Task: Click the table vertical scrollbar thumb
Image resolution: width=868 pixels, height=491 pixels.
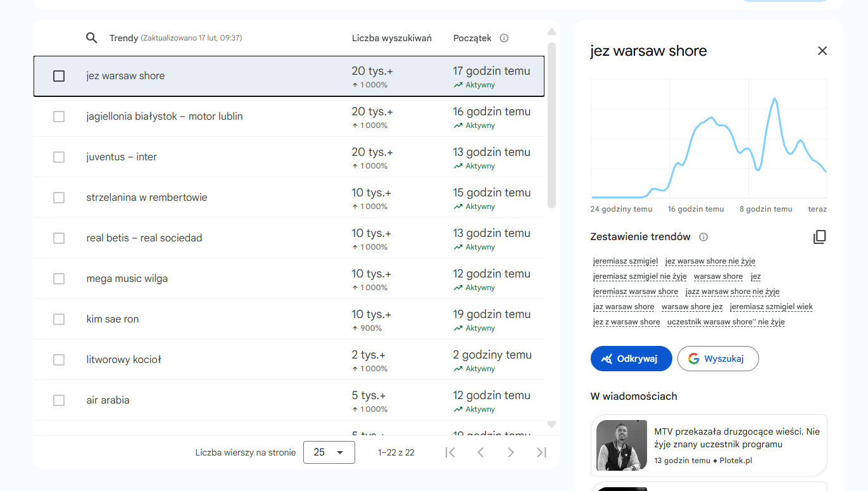Action: [551, 125]
